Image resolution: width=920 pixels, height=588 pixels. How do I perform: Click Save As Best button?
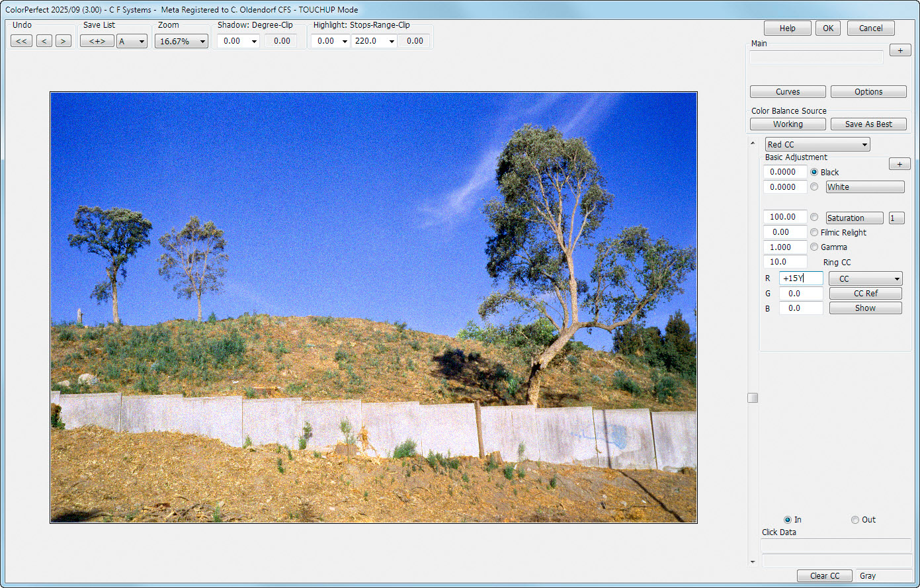point(870,124)
